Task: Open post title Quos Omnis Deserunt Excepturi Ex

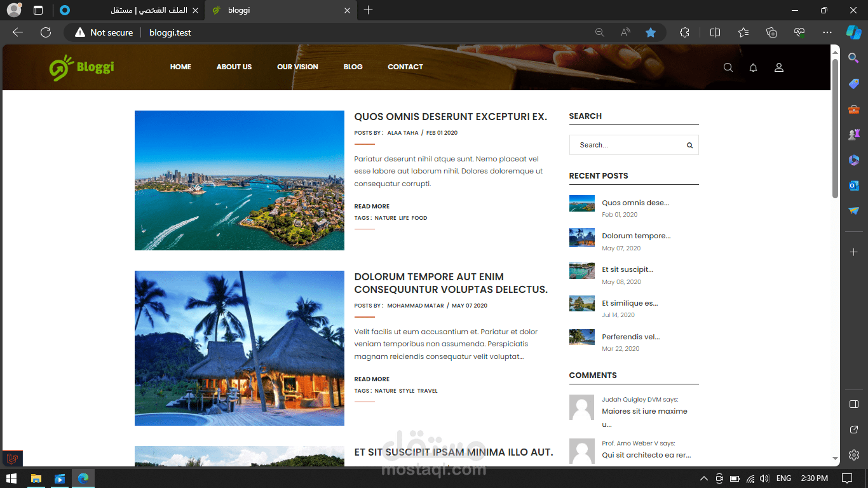Action: 451,117
